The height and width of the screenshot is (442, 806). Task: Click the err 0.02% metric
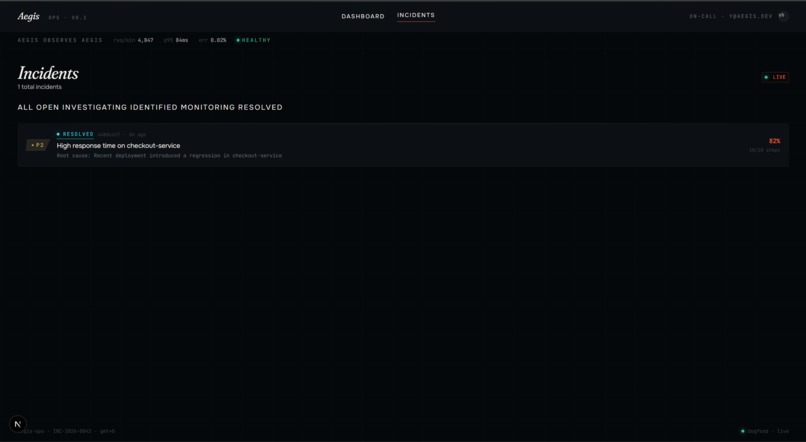pyautogui.click(x=212, y=40)
